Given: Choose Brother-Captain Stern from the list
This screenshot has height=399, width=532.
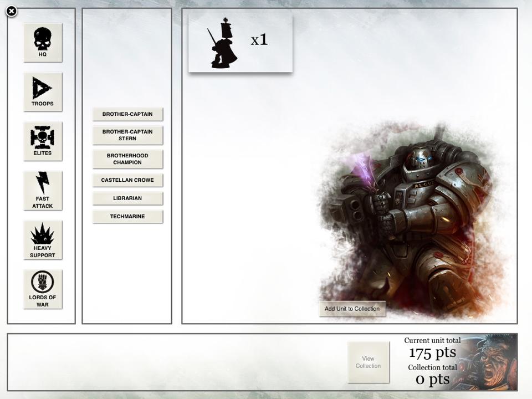Looking at the screenshot, I should pos(127,135).
